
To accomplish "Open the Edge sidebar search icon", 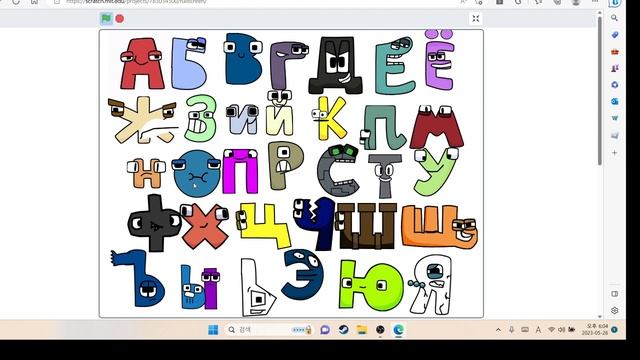I will coord(614,18).
